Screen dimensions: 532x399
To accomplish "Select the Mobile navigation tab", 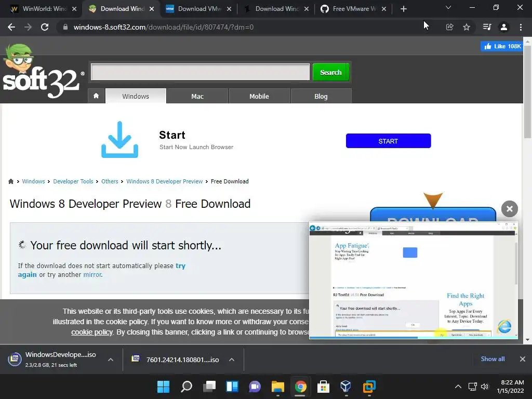I will click(259, 96).
